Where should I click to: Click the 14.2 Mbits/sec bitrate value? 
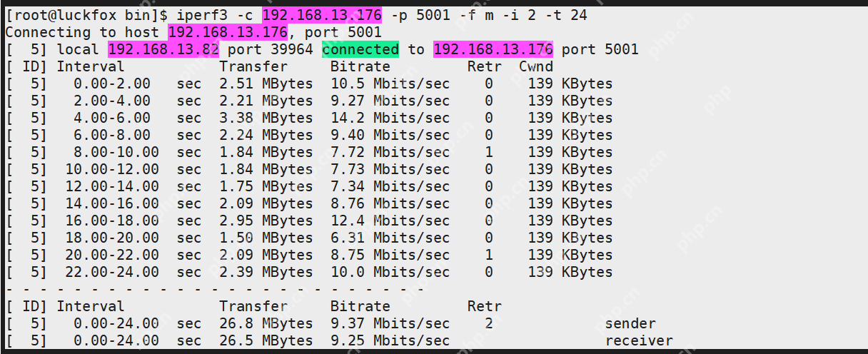390,118
